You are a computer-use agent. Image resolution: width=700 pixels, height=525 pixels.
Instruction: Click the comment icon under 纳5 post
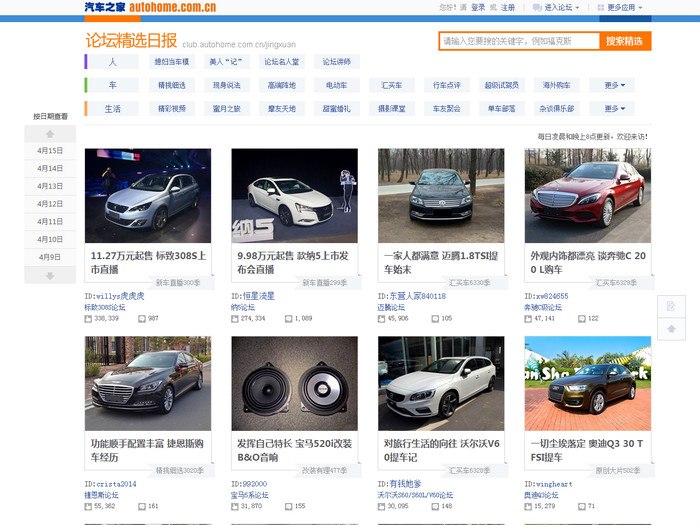[289, 318]
